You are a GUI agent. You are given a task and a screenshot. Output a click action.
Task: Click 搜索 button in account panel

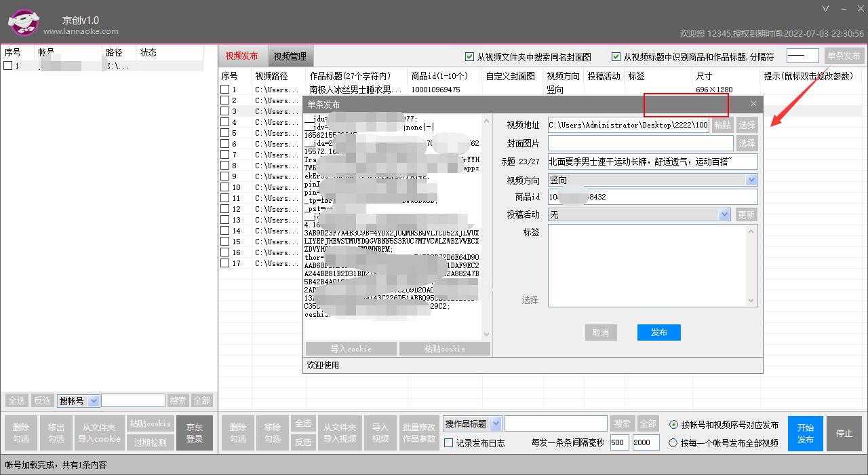point(178,401)
